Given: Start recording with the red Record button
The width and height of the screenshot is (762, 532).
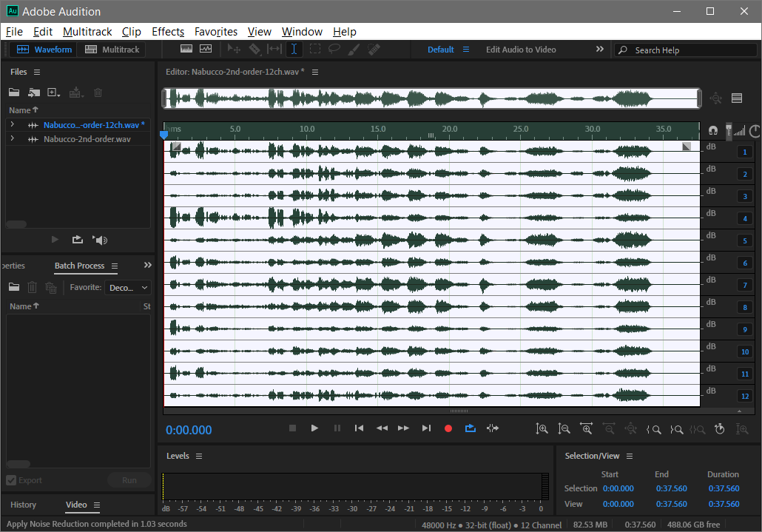Looking at the screenshot, I should [x=448, y=428].
